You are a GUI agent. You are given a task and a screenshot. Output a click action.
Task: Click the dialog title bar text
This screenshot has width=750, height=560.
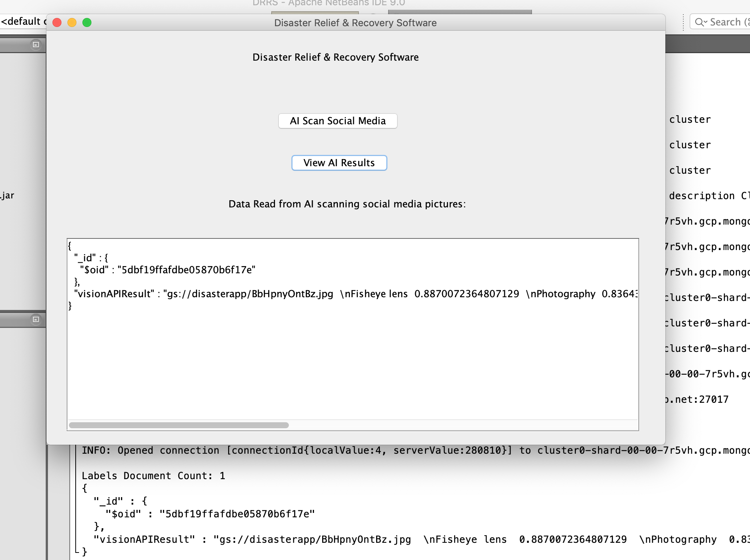[355, 23]
